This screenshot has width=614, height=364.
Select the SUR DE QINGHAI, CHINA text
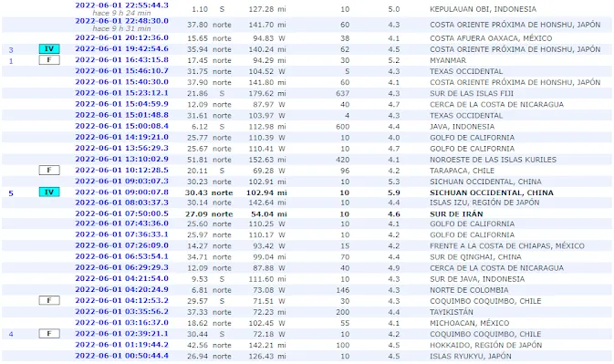tap(475, 257)
